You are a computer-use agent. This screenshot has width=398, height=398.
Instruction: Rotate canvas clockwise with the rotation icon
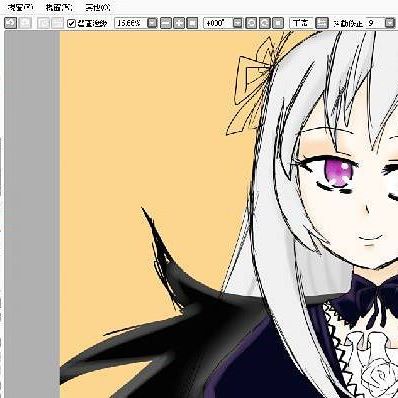(x=264, y=23)
